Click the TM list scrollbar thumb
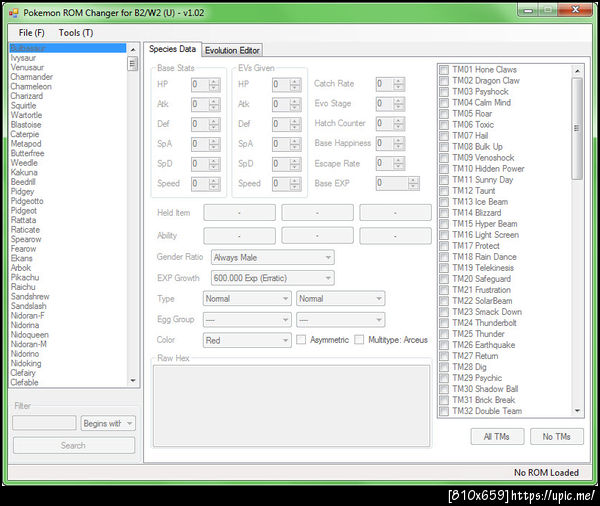The image size is (600, 506). (x=577, y=128)
